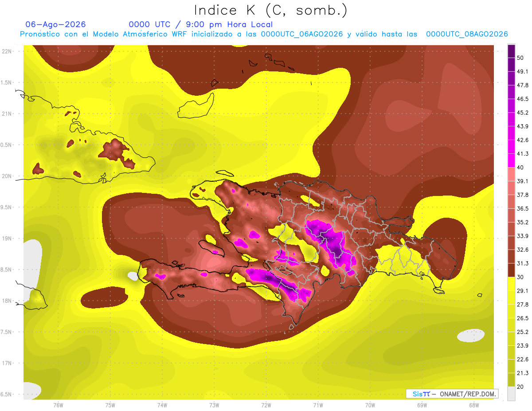Click the color bar value '49.1'
Viewport: 532px width, 411px height.
point(522,71)
